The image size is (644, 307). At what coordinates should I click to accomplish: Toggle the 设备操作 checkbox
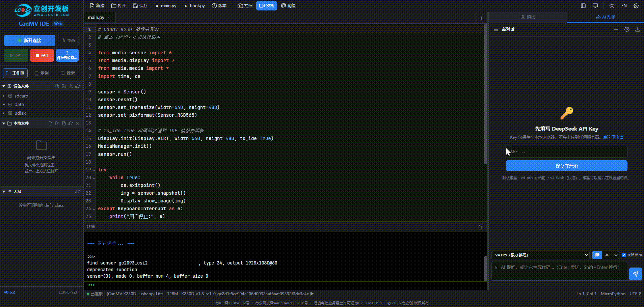[624, 255]
